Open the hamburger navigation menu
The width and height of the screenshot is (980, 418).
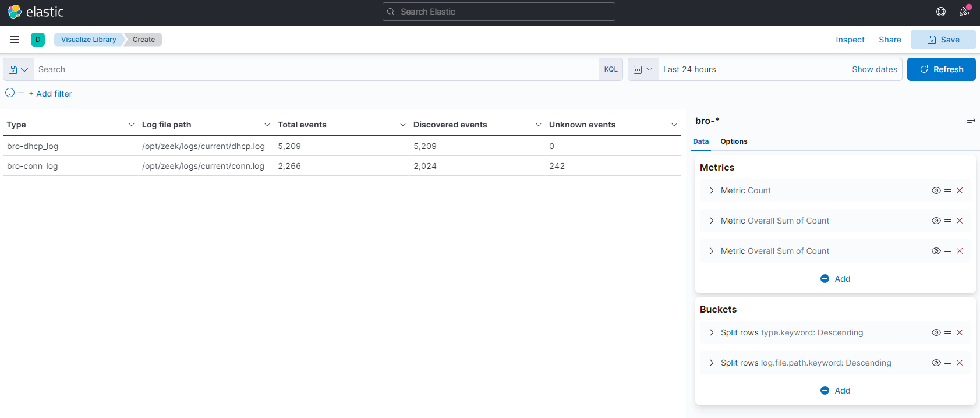click(x=15, y=40)
